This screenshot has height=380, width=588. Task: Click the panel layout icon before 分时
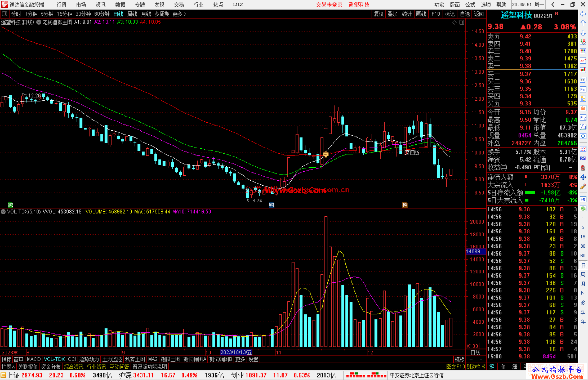5,14
